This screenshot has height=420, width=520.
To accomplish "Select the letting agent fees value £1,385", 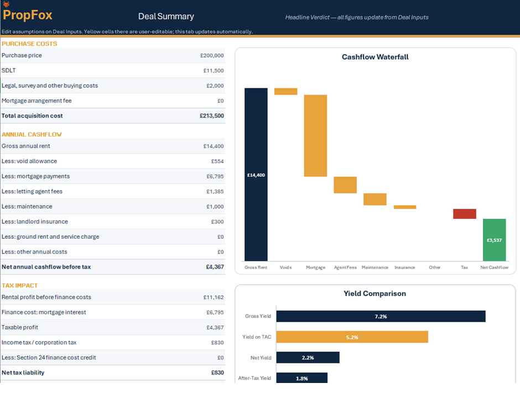I will pos(215,191).
